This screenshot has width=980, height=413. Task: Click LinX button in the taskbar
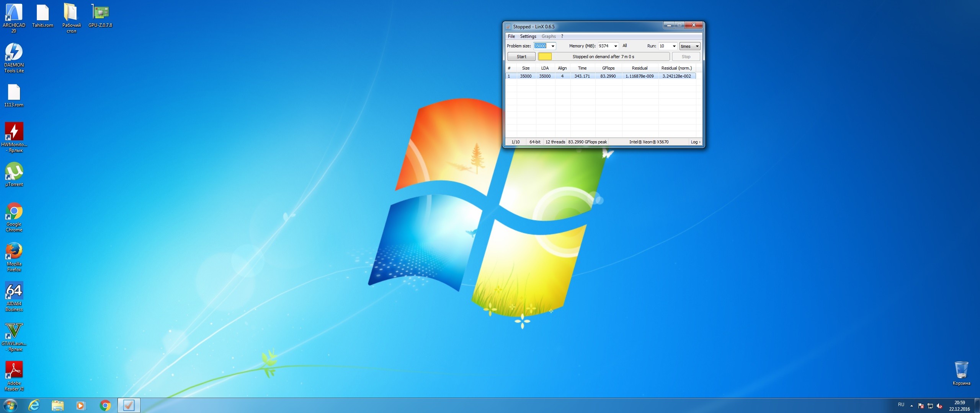(129, 405)
